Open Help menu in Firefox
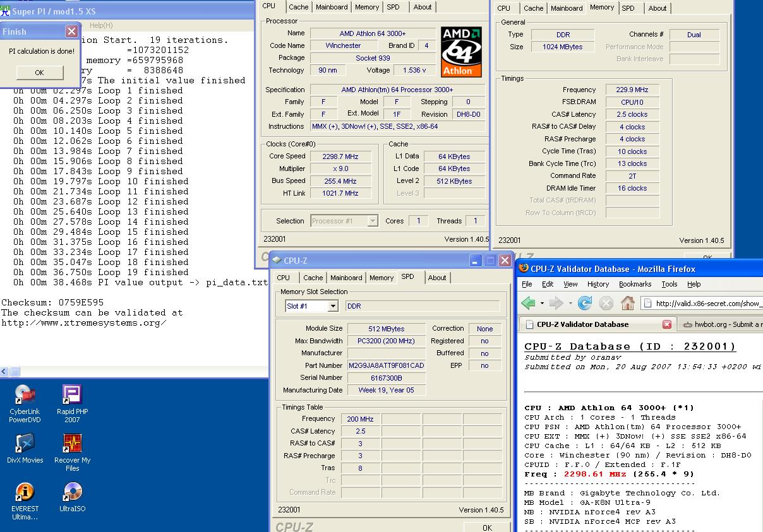The width and height of the screenshot is (763, 532). pyautogui.click(x=694, y=284)
